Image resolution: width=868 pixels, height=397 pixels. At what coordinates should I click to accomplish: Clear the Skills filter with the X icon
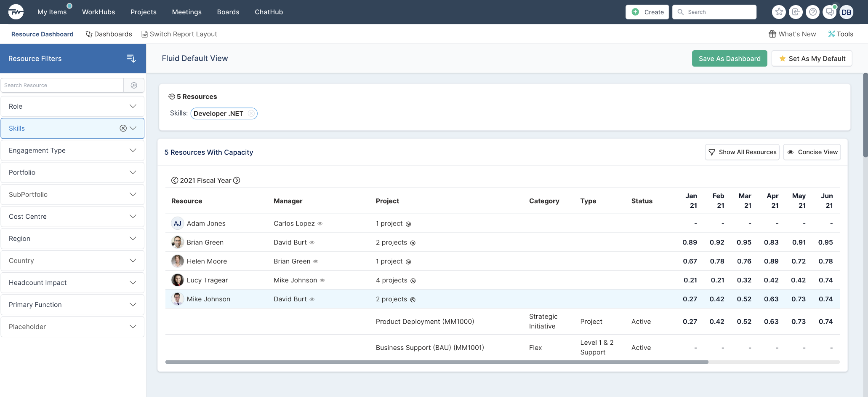pos(123,128)
